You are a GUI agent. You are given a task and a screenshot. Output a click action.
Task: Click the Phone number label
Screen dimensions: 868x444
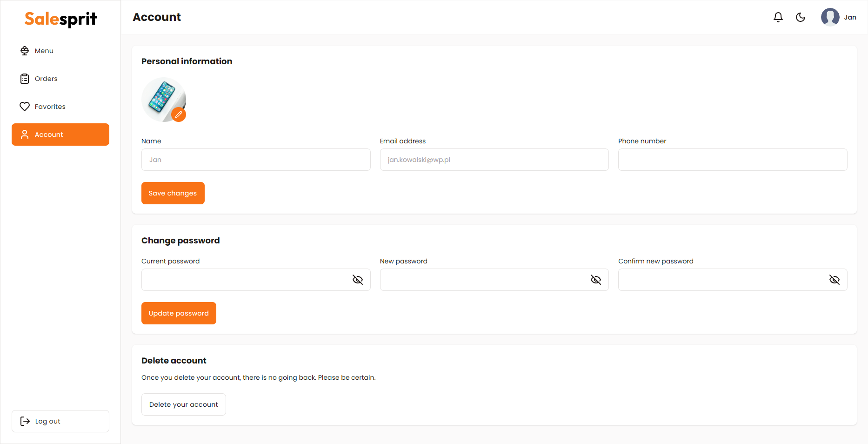tap(642, 141)
